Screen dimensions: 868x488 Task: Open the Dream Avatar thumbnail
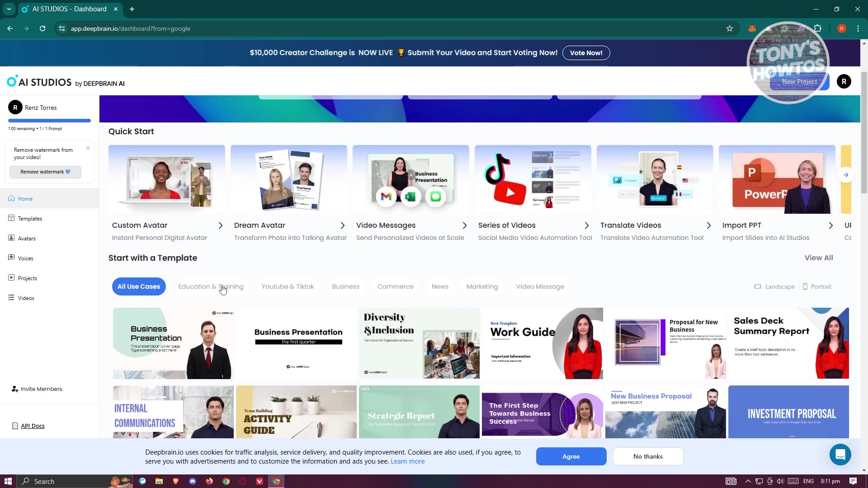288,179
